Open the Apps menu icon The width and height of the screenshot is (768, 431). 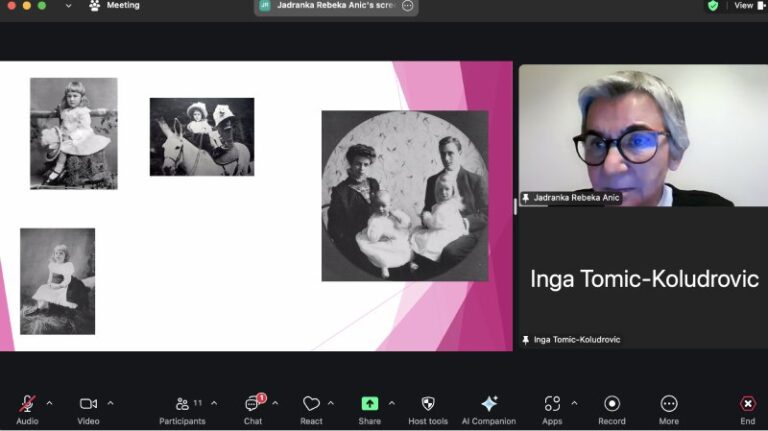[x=552, y=404]
